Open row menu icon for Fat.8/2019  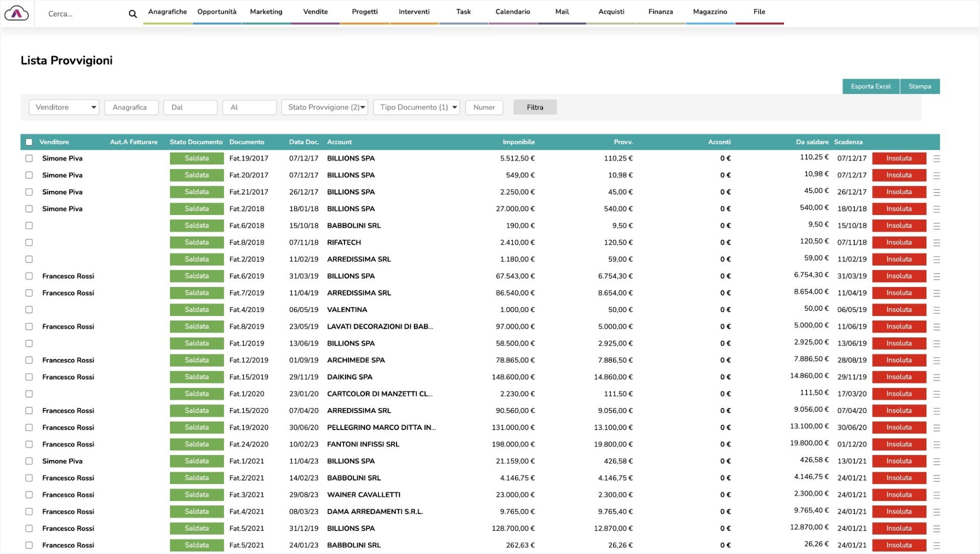click(x=936, y=327)
